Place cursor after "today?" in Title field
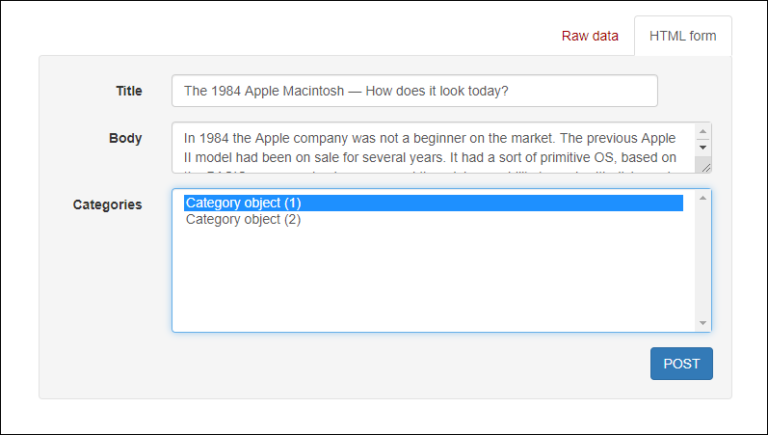This screenshot has height=435, width=768. point(511,91)
